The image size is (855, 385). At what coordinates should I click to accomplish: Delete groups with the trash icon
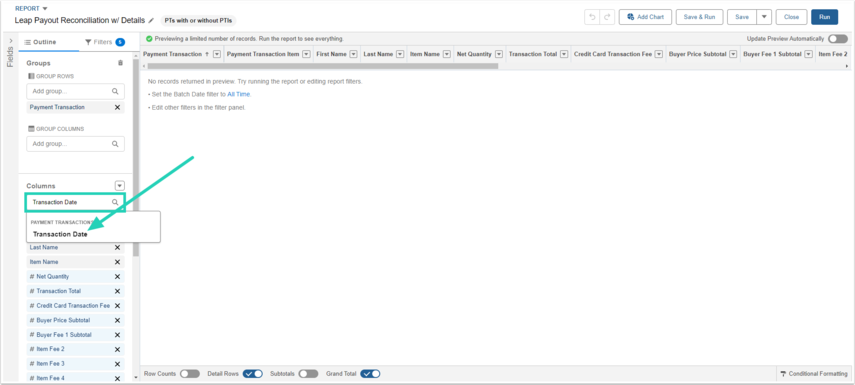(121, 63)
